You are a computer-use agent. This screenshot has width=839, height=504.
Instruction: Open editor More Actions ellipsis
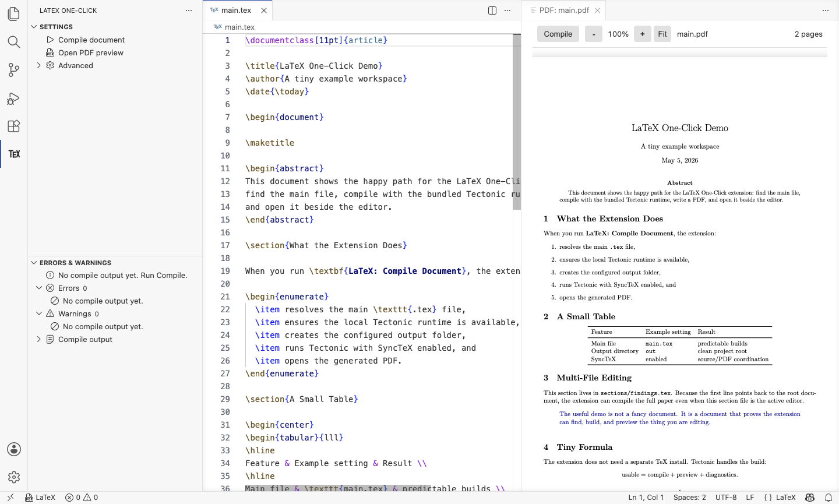point(507,10)
